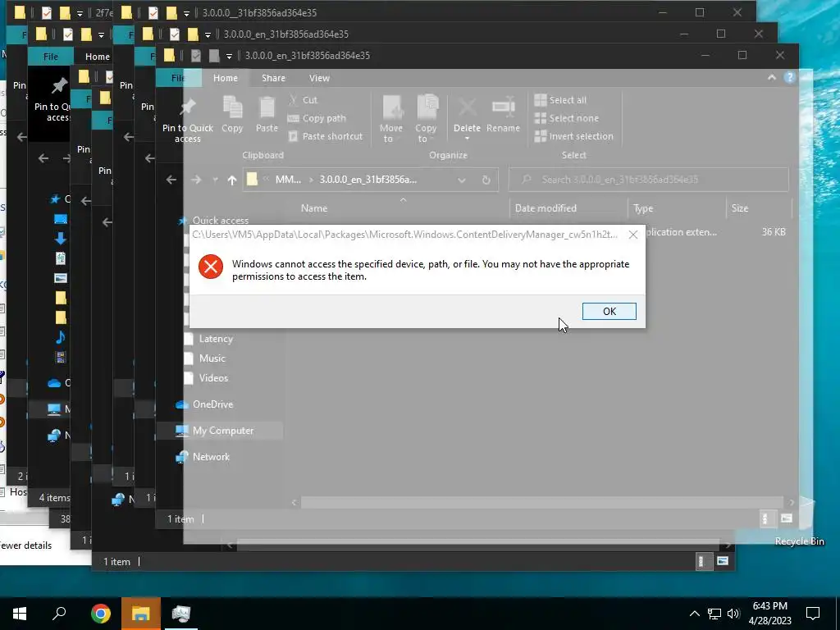
Task: Click Select all in the ribbon
Action: (560, 100)
